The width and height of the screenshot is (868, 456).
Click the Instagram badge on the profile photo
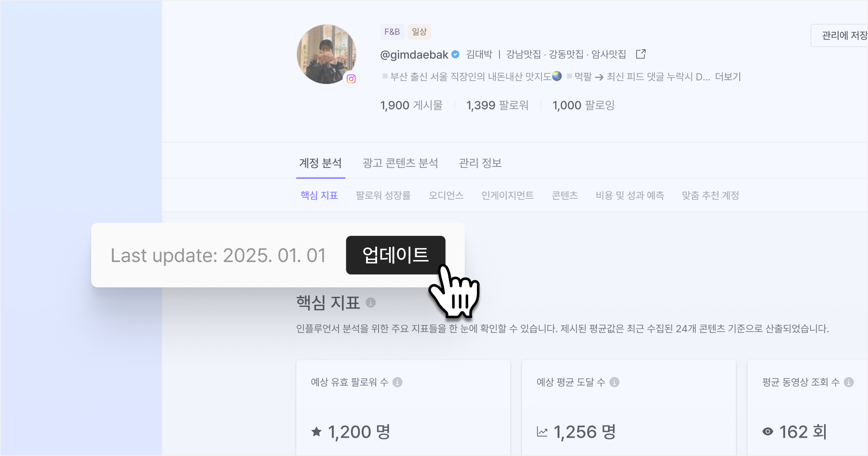pyautogui.click(x=351, y=79)
